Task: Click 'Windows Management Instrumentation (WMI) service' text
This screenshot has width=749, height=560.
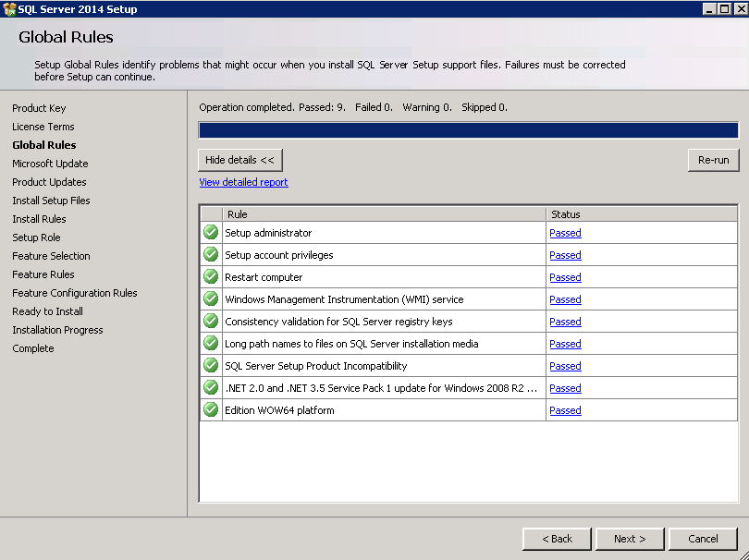Action: (344, 299)
